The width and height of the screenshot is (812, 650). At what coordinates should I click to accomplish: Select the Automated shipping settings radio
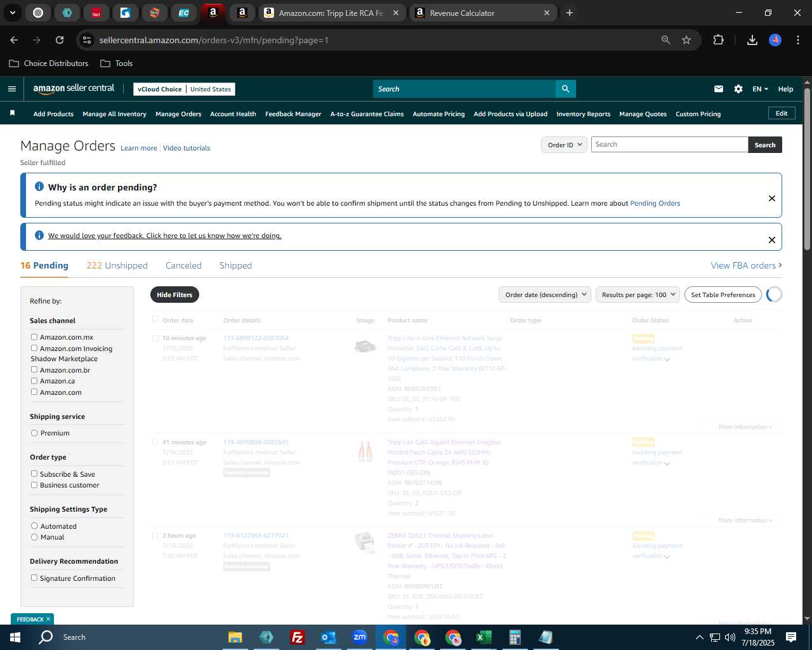pos(34,526)
